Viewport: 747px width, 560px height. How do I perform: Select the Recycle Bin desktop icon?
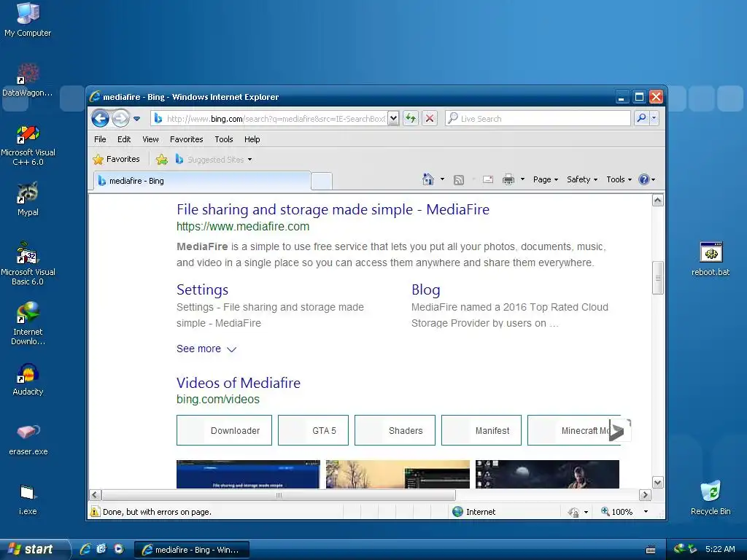click(x=711, y=497)
